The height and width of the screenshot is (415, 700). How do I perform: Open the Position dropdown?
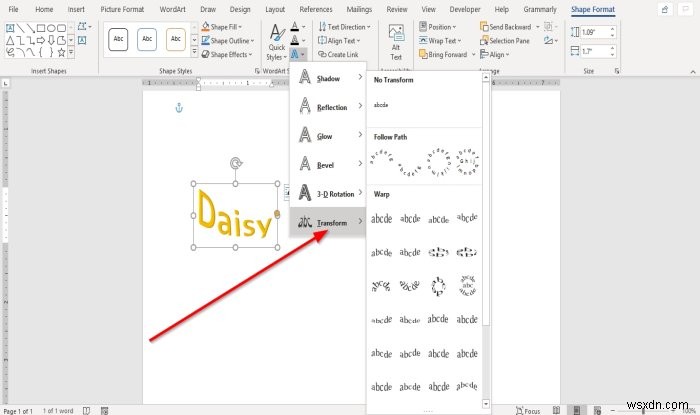(x=438, y=27)
